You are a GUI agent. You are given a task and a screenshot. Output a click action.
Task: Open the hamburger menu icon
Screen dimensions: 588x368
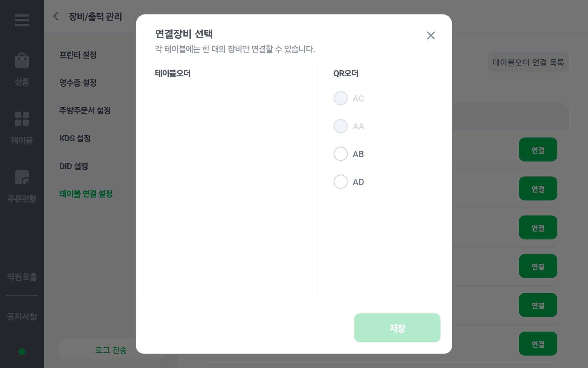[x=22, y=20]
